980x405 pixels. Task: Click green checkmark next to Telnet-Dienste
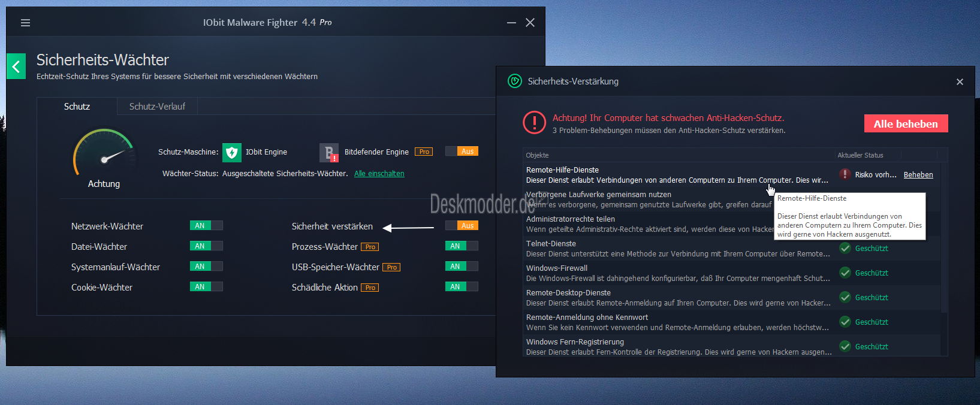point(845,248)
